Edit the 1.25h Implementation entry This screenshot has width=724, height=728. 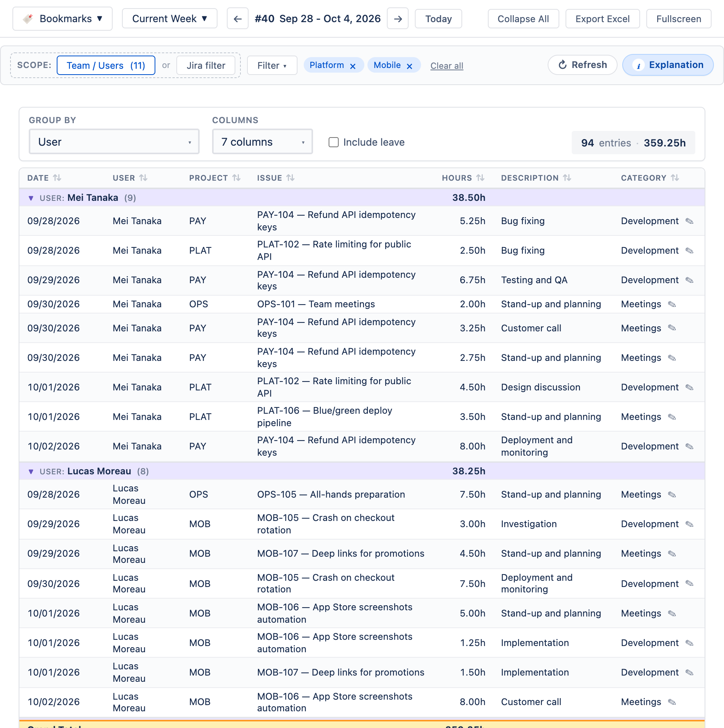click(x=689, y=643)
